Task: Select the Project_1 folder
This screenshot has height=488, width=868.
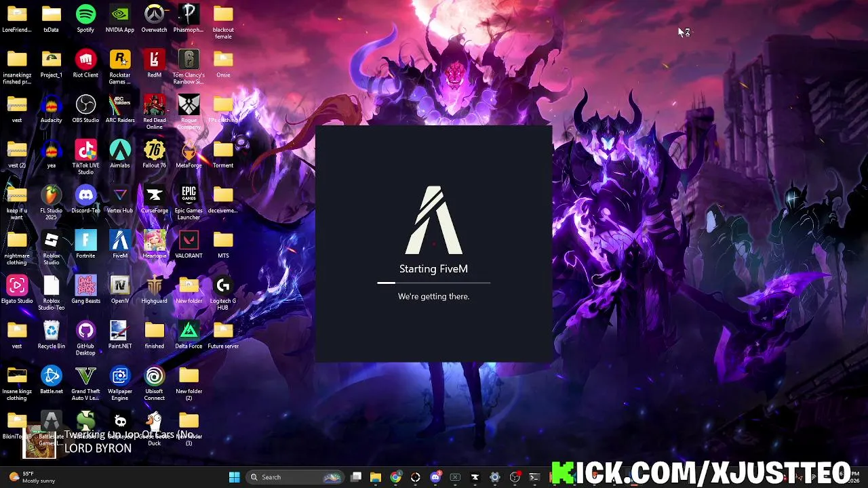Action: [x=52, y=64]
